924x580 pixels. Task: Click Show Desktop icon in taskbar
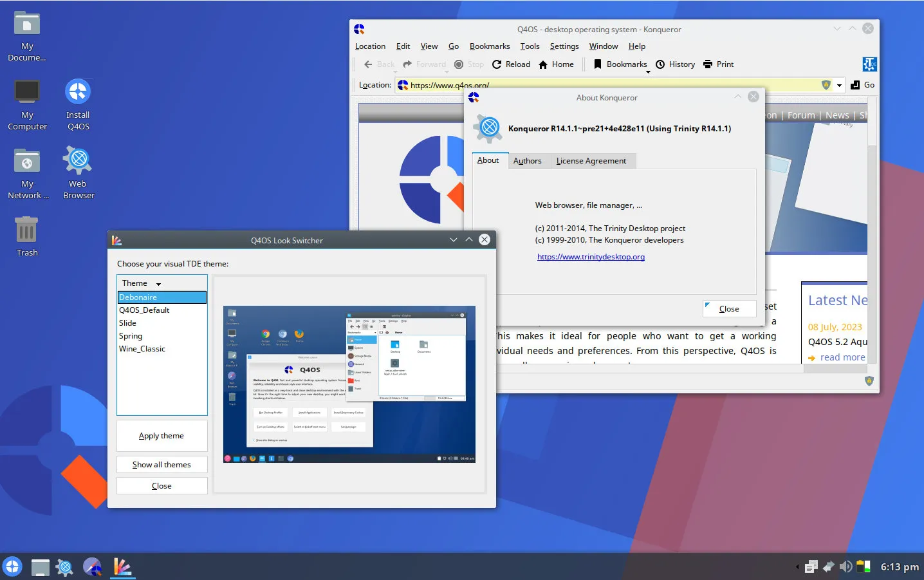(x=41, y=567)
